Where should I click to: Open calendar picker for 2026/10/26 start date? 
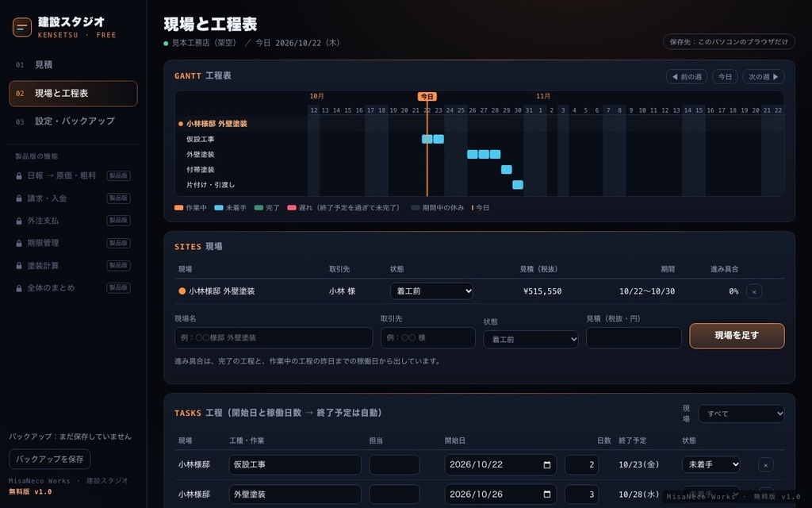point(547,495)
